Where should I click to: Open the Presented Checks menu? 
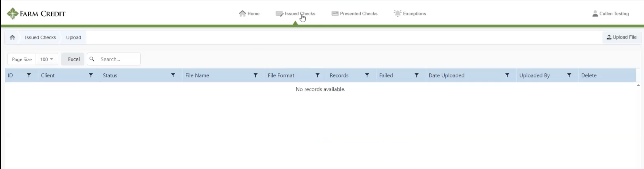coord(354,13)
